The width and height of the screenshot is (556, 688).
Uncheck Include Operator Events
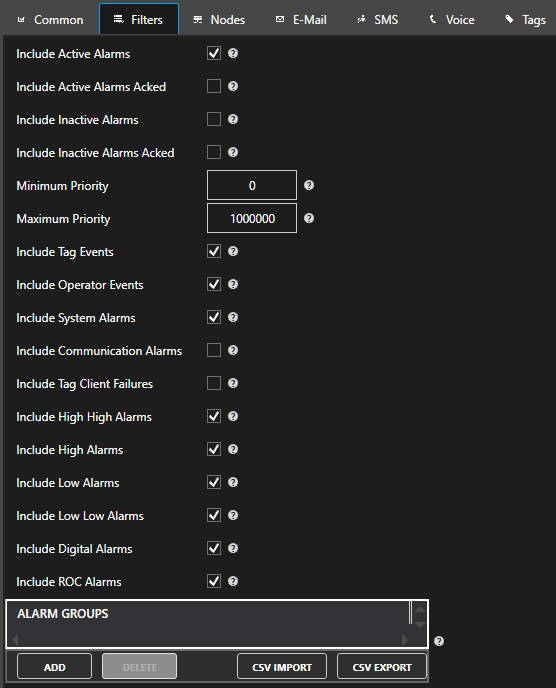(x=214, y=284)
